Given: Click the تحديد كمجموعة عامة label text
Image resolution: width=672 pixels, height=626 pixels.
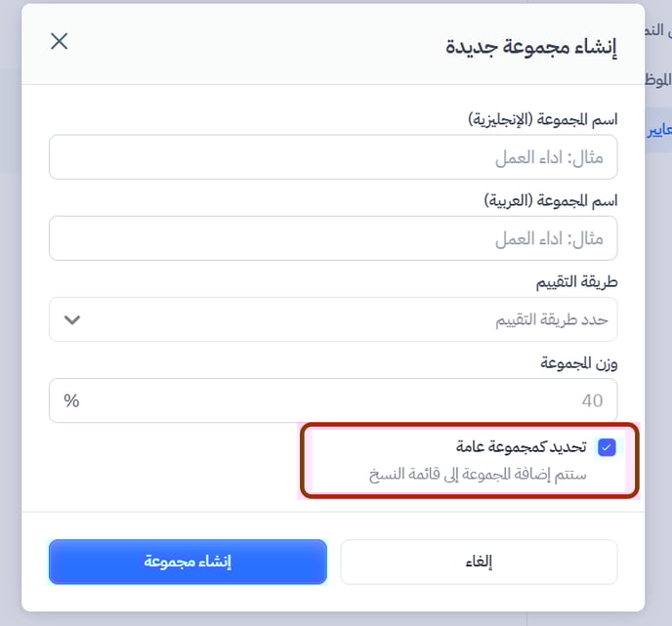Looking at the screenshot, I should point(521,447).
